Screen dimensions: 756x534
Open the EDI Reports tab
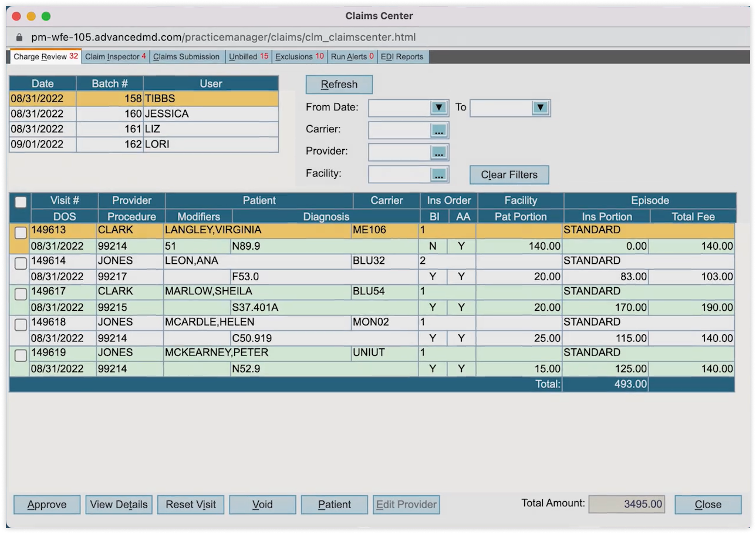coord(403,57)
